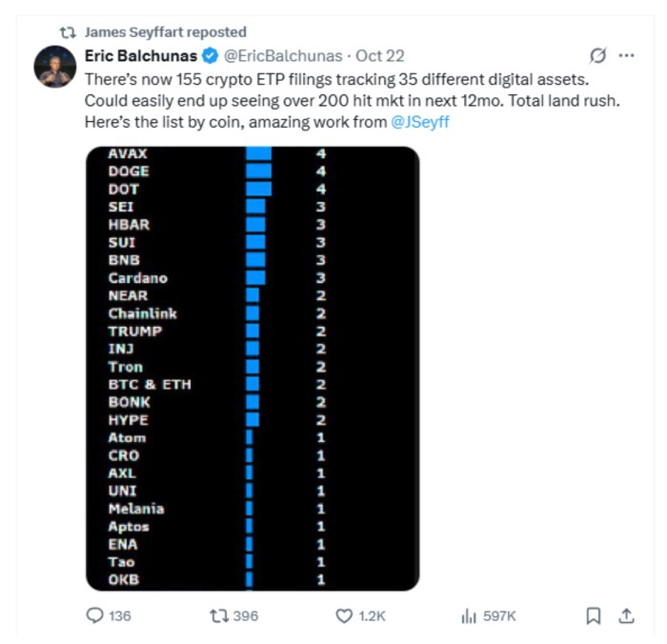This screenshot has height=644, width=667.
Task: Like the crypto ETP filings post
Action: pyautogui.click(x=345, y=616)
